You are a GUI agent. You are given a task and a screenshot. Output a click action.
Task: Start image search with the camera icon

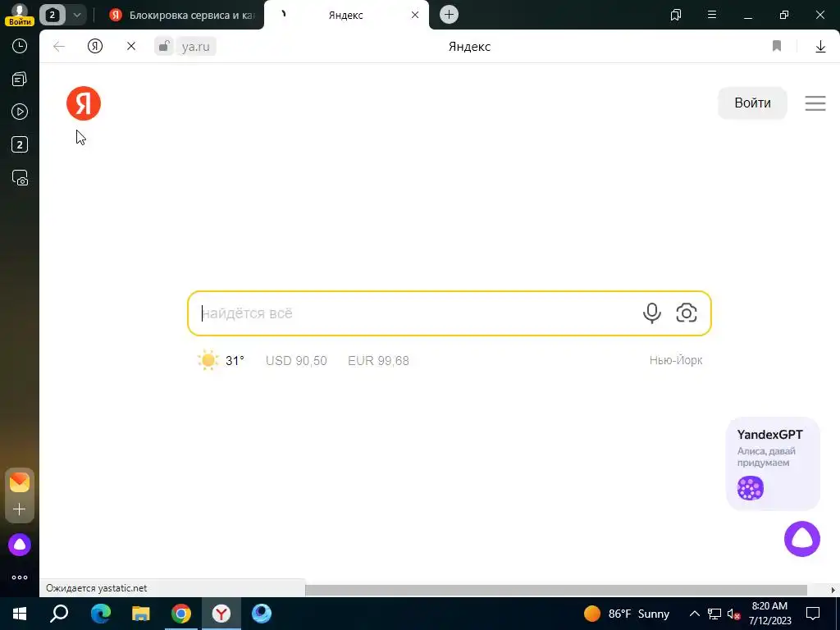pyautogui.click(x=687, y=313)
